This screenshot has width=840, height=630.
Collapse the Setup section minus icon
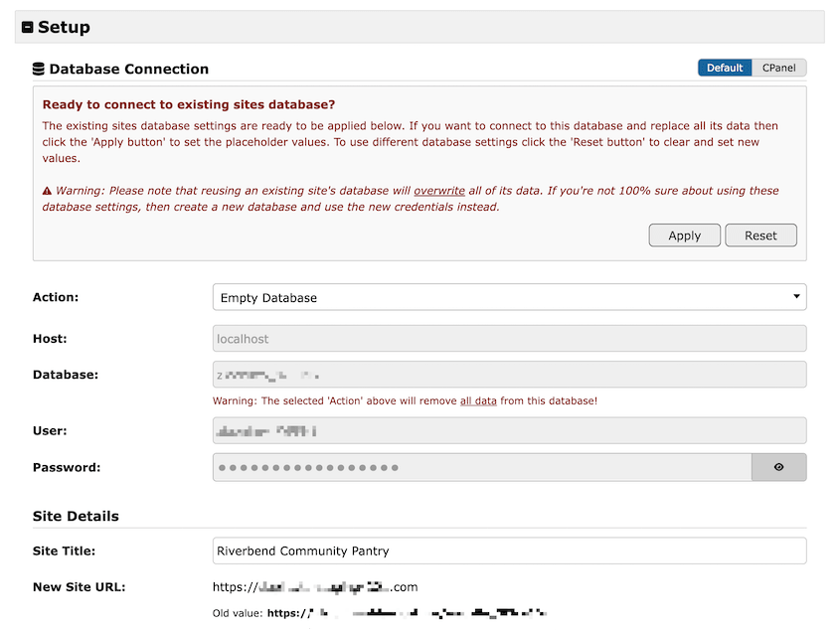(x=27, y=27)
